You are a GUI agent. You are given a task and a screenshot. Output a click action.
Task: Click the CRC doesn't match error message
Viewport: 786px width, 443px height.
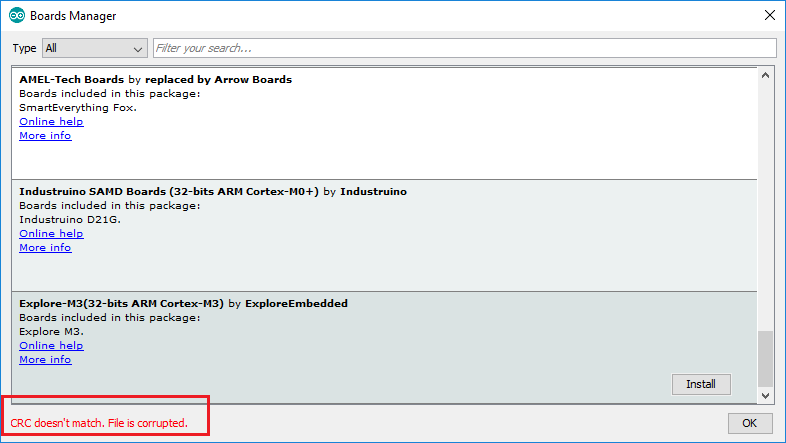[99, 423]
